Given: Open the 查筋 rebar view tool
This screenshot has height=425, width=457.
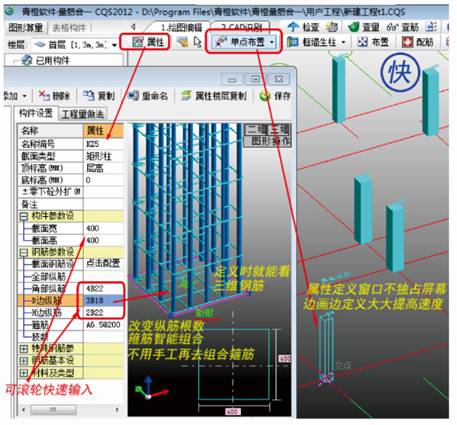Looking at the screenshot, I should coord(402,27).
